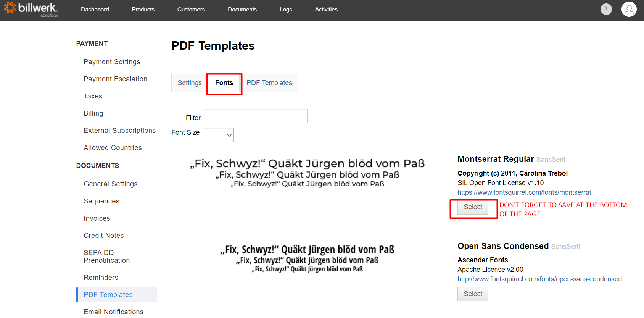Switch to the Settings tab
Image resolution: width=644 pixels, height=318 pixels.
pos(190,83)
